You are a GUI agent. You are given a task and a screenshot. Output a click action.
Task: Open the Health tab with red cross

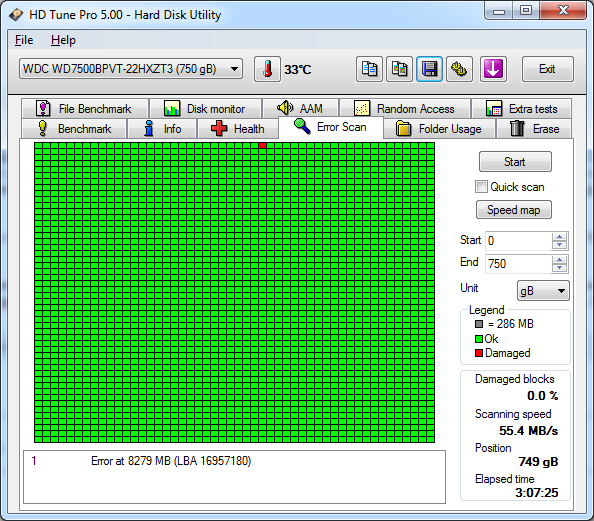tap(238, 129)
